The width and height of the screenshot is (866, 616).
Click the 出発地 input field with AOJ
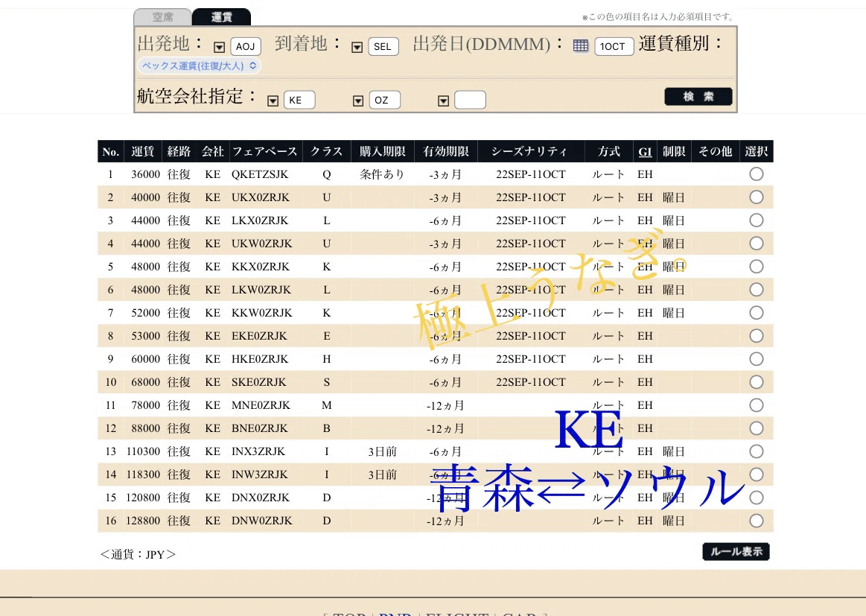(x=245, y=46)
